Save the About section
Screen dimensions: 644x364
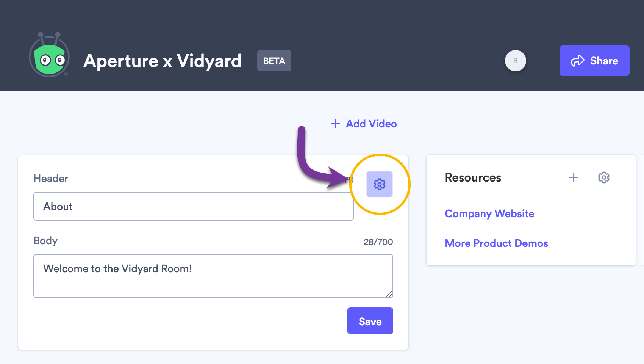[x=370, y=321]
